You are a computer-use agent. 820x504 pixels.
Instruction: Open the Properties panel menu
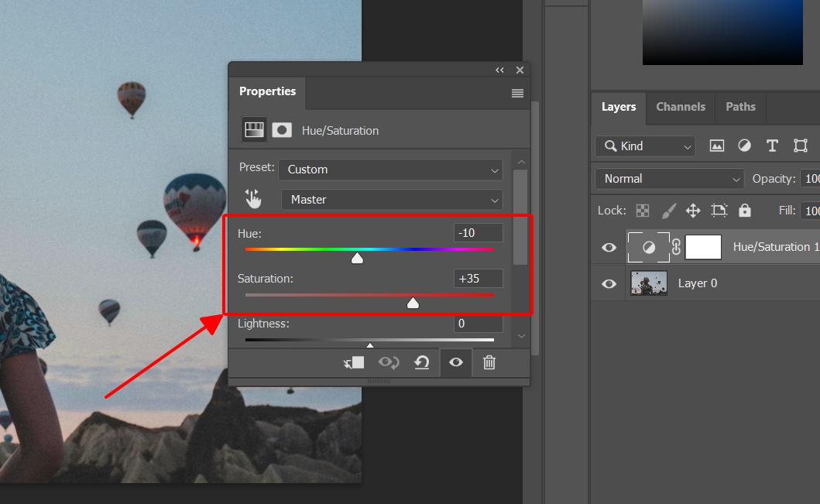516,93
